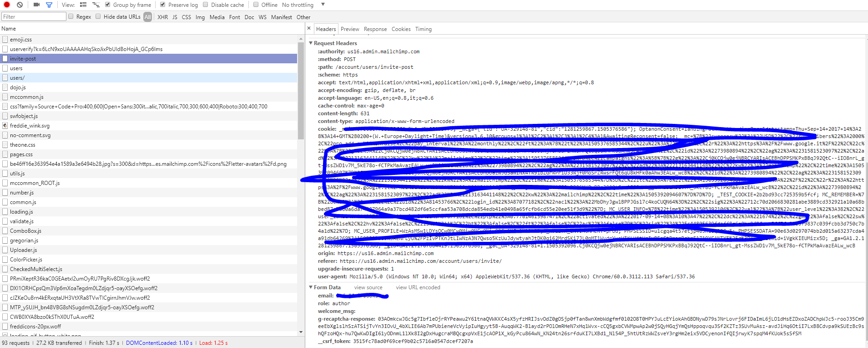Screen dimensions: 868x348
Task: Select the userverify request row
Action: tap(149, 49)
